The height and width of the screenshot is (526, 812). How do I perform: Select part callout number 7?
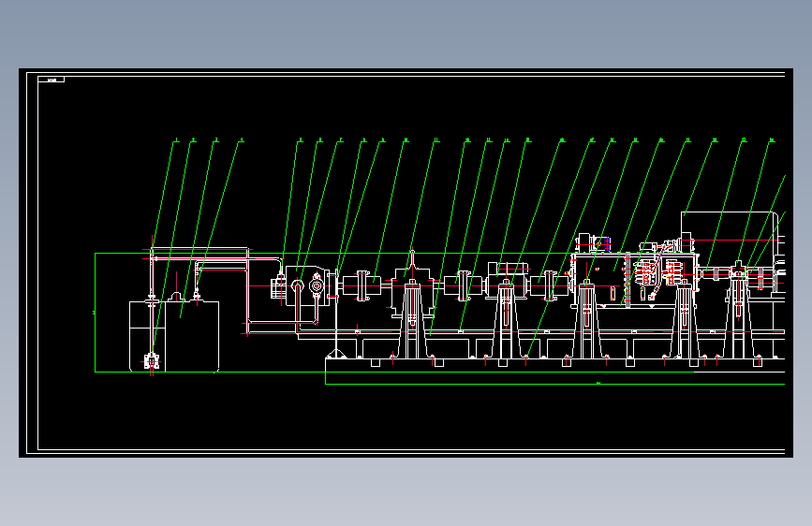pyautogui.click(x=340, y=139)
